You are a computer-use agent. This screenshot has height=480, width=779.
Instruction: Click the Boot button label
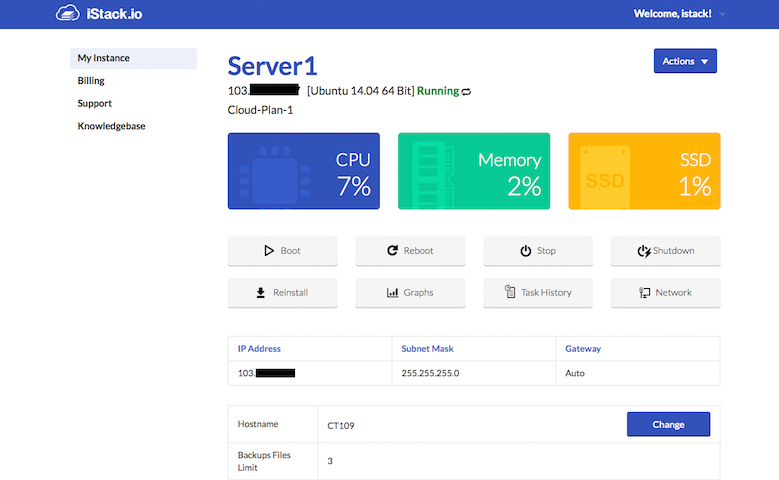pos(290,251)
